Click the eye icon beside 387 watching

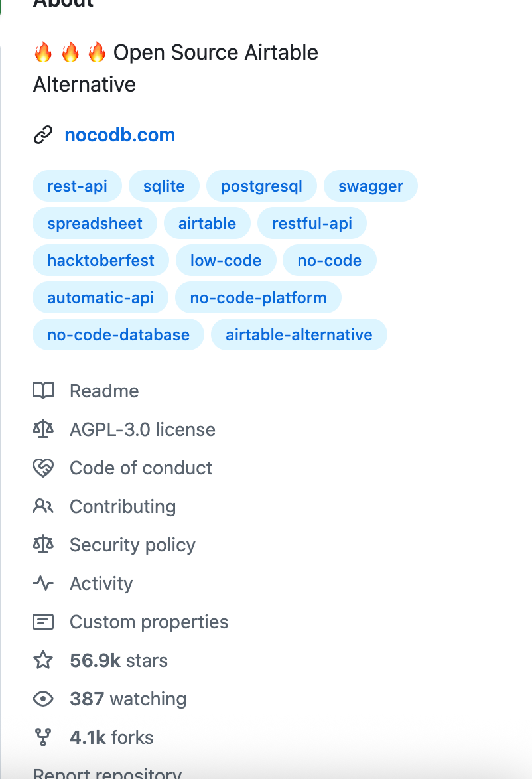pos(43,699)
